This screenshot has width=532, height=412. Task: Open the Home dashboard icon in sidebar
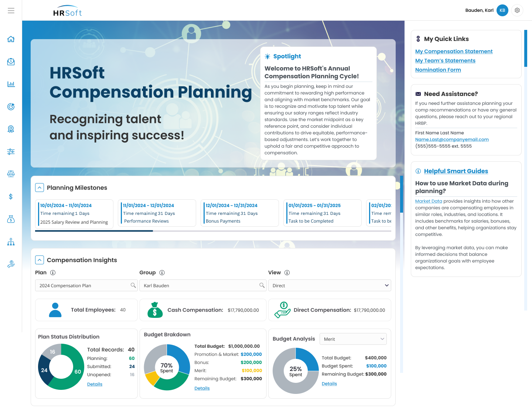[x=11, y=39]
